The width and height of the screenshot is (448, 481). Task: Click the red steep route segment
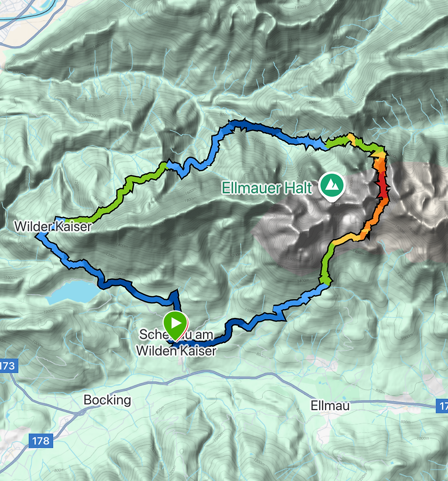click(382, 184)
